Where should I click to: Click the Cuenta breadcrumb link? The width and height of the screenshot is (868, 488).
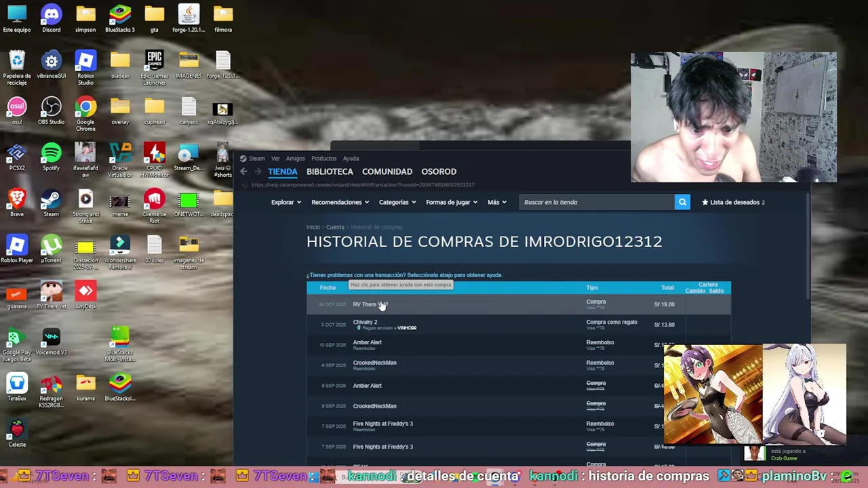tap(335, 227)
